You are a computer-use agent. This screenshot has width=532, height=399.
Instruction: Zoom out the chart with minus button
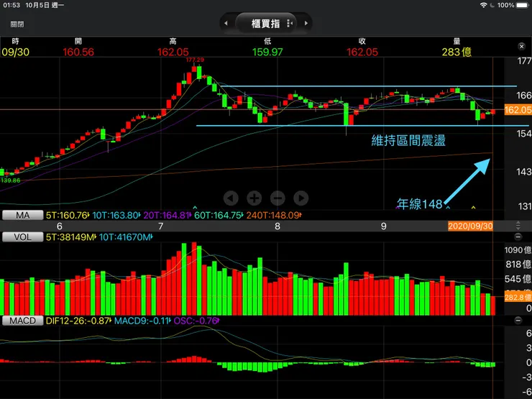278,198
